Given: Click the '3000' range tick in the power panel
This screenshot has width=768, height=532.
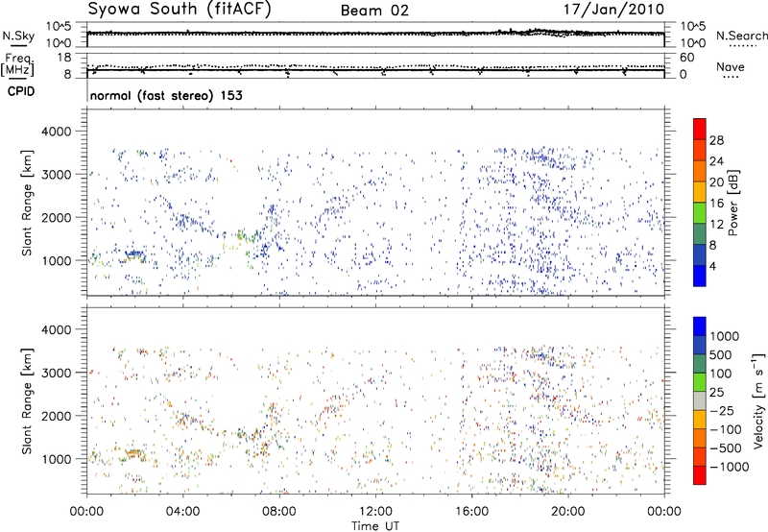Looking at the screenshot, I should pyautogui.click(x=56, y=175).
